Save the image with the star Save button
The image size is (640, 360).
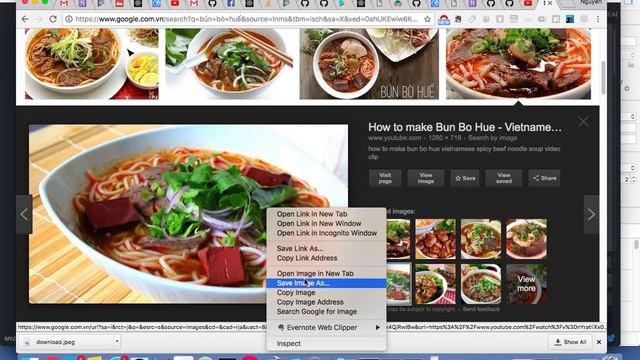click(x=465, y=178)
